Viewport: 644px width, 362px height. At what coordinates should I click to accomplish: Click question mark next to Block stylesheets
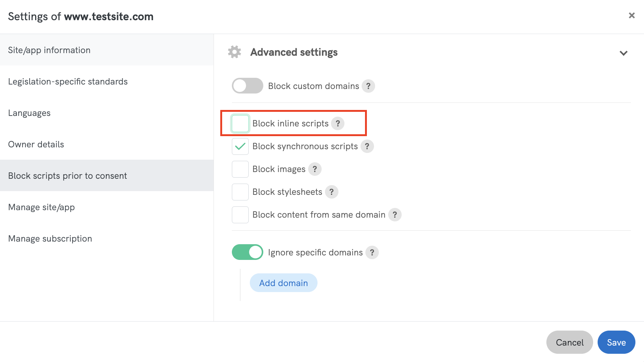click(331, 192)
